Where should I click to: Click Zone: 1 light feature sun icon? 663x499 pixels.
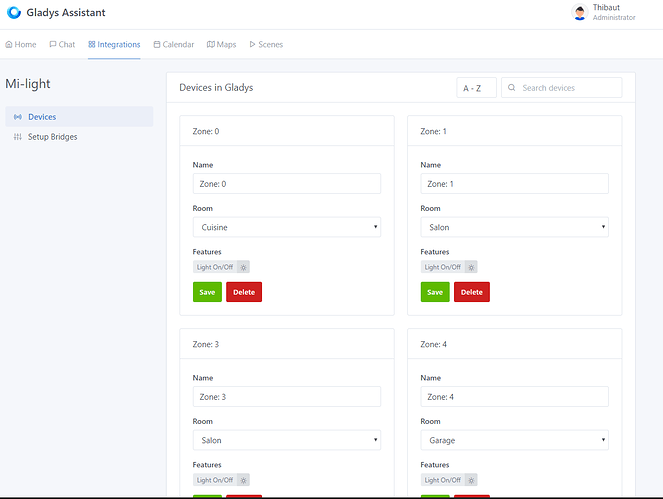click(471, 267)
